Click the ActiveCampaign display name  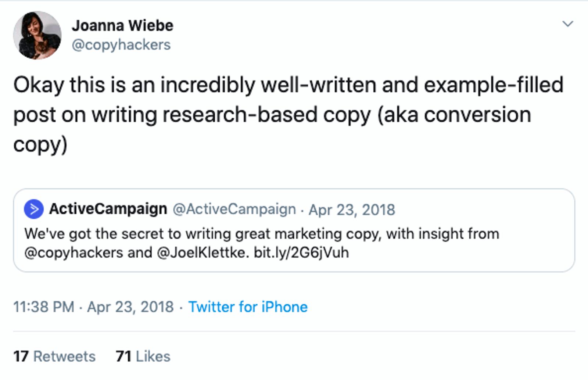click(108, 208)
